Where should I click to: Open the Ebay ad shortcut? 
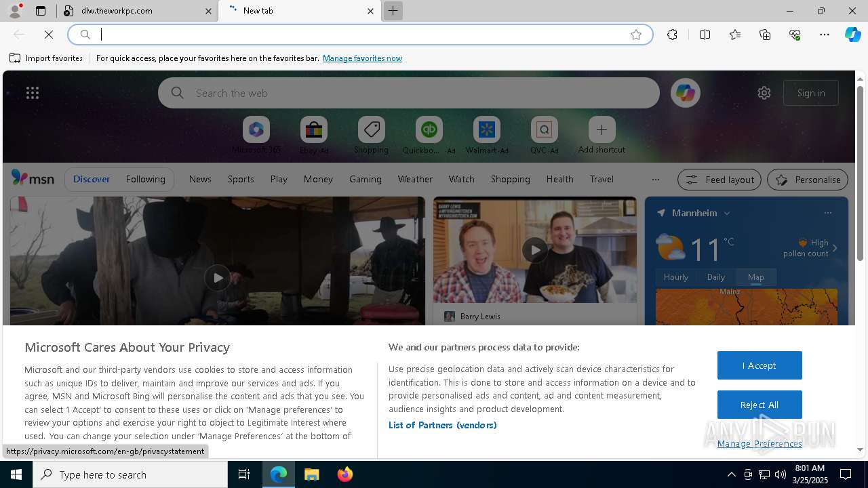[314, 135]
